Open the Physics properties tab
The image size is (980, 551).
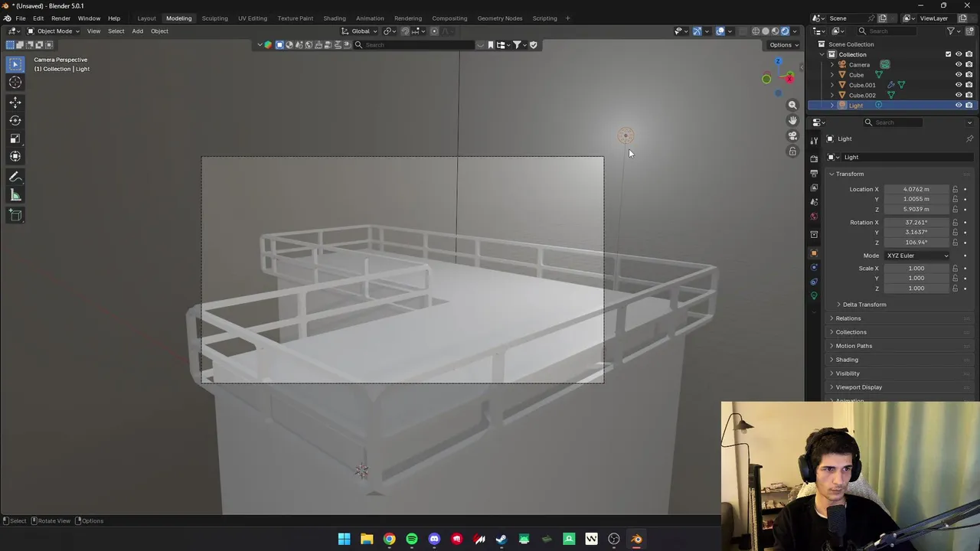point(814,267)
